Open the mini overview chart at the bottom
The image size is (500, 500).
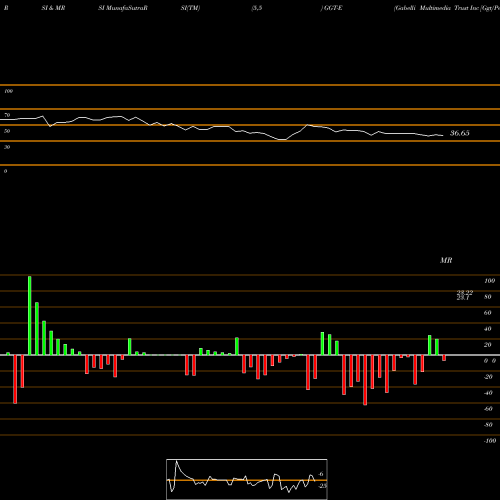point(247,479)
